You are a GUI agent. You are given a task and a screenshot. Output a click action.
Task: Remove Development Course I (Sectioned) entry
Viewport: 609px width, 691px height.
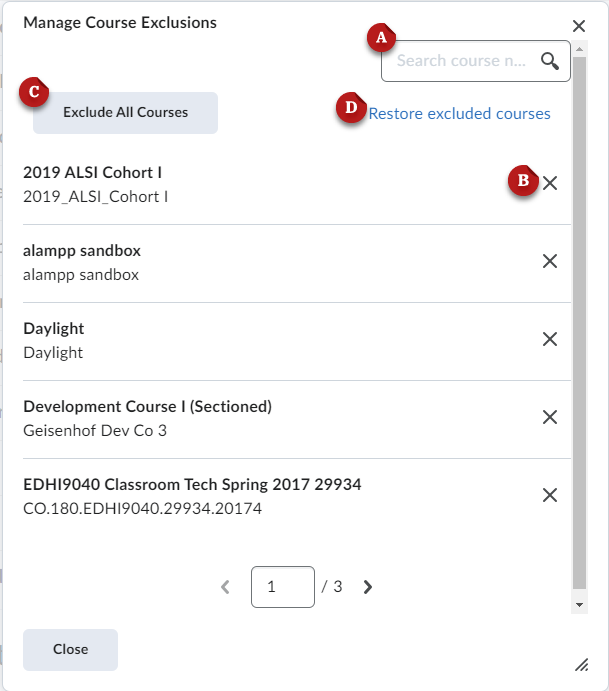(549, 417)
